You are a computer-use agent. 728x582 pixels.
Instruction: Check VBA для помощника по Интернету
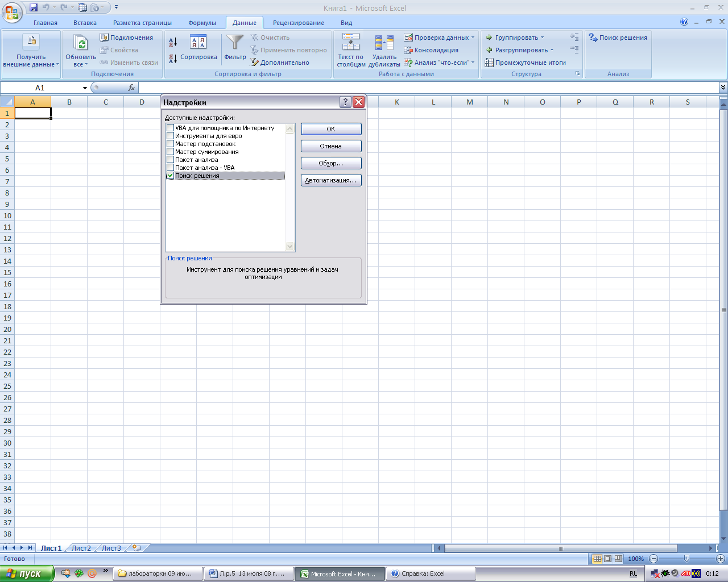click(170, 128)
